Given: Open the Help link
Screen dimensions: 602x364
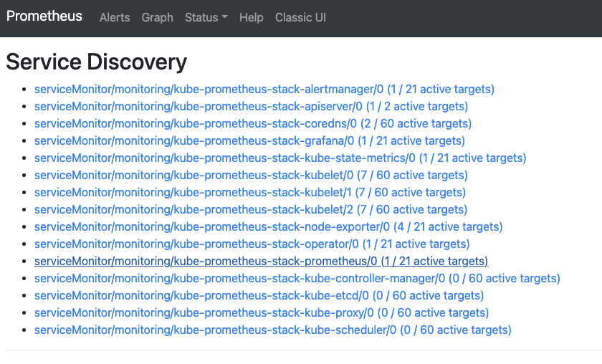Looking at the screenshot, I should point(251,18).
